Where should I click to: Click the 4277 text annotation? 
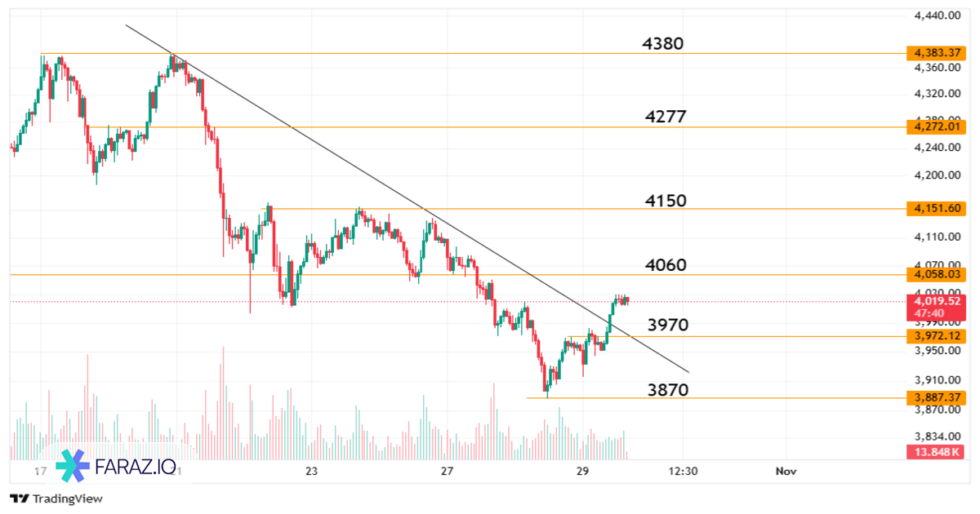665,117
